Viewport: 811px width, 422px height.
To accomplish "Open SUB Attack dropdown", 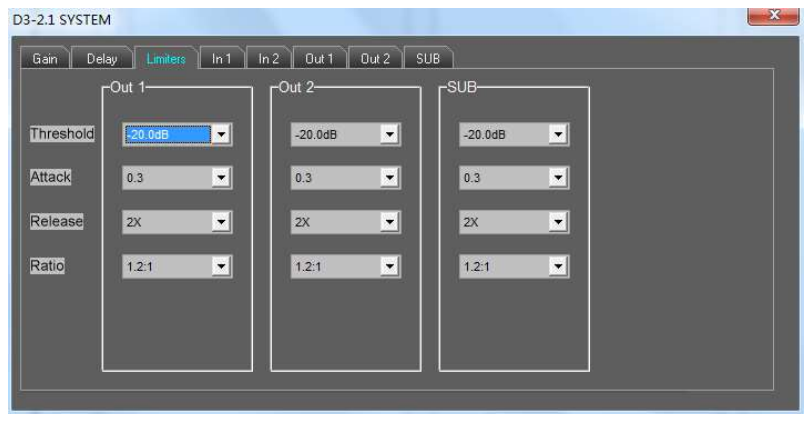I will [x=559, y=179].
